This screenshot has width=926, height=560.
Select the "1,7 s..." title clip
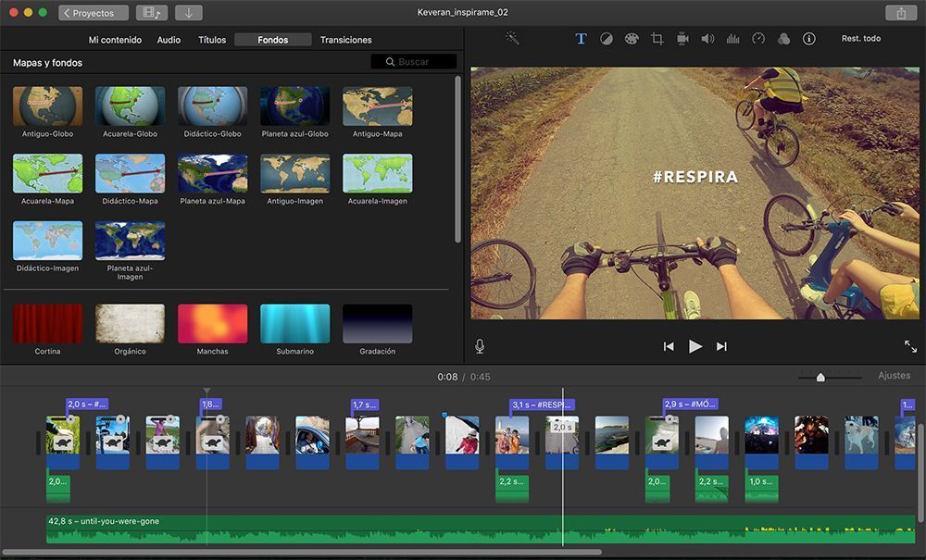coord(364,404)
